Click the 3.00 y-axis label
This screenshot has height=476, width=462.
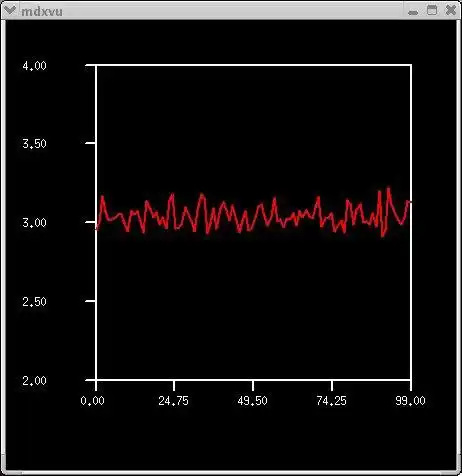point(34,223)
